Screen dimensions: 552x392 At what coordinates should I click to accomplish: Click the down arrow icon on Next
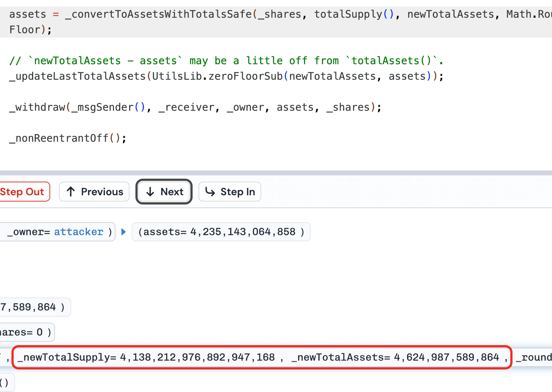click(150, 192)
